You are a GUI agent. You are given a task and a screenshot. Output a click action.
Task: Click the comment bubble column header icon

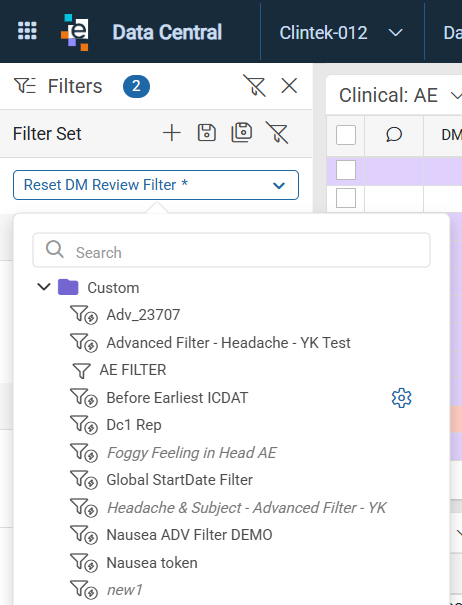click(394, 135)
